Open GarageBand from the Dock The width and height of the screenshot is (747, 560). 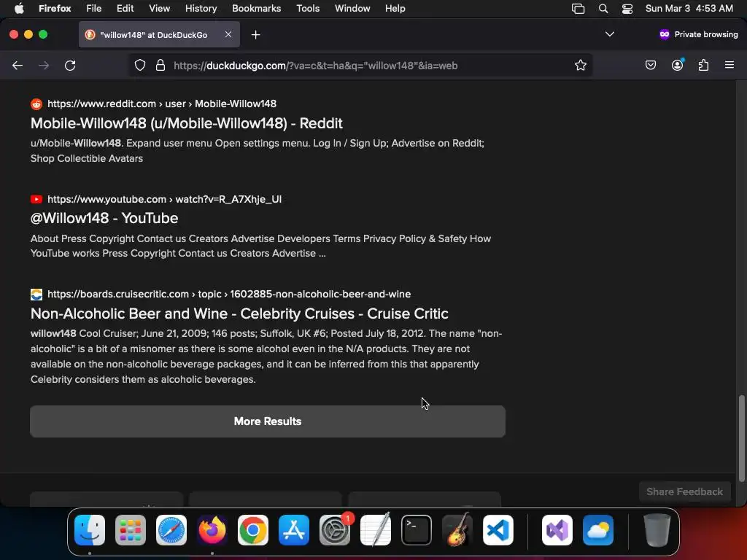click(457, 530)
